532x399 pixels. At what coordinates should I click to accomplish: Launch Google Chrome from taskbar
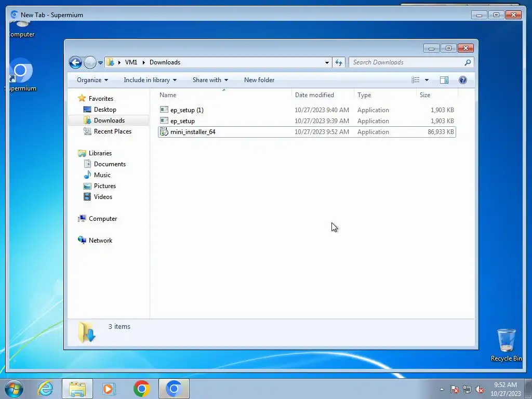point(141,389)
